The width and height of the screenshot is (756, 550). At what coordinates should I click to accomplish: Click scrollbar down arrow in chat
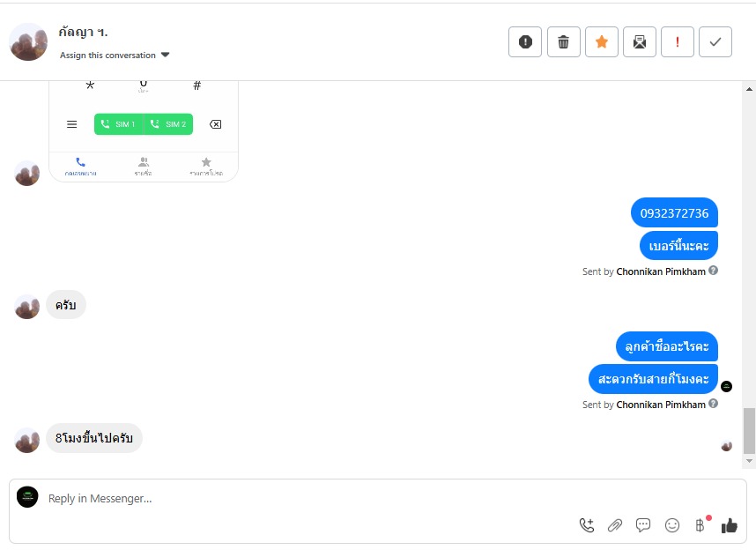pyautogui.click(x=749, y=461)
